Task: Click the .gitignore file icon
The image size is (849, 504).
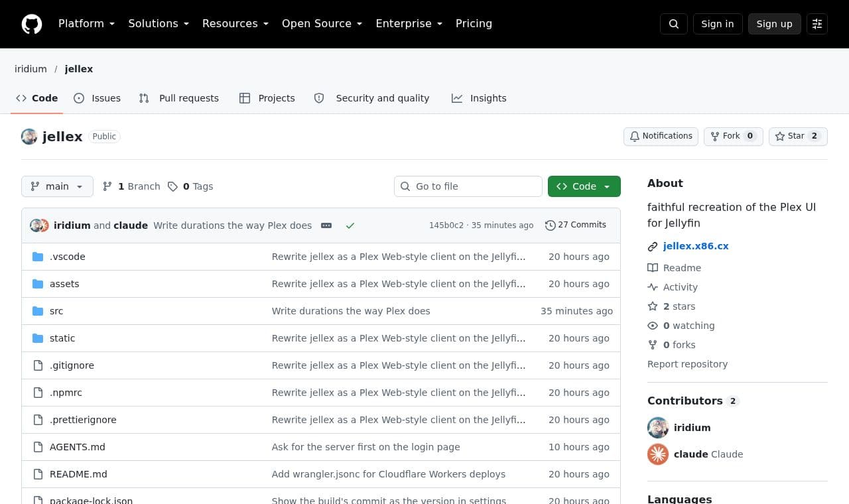Action: [x=38, y=365]
